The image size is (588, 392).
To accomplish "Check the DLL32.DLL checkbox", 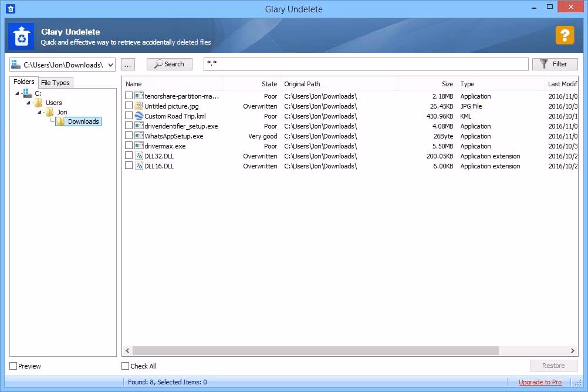I will coord(129,156).
